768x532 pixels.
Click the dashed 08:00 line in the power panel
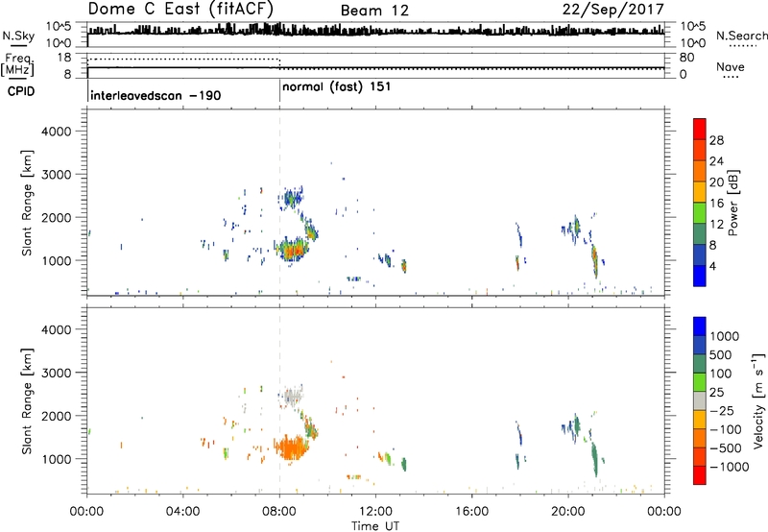279,202
